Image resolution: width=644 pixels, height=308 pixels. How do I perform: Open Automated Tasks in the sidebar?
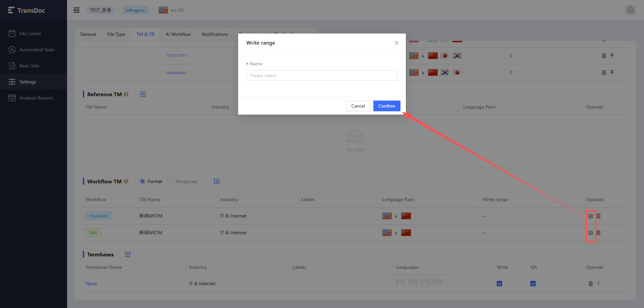[x=34, y=50]
